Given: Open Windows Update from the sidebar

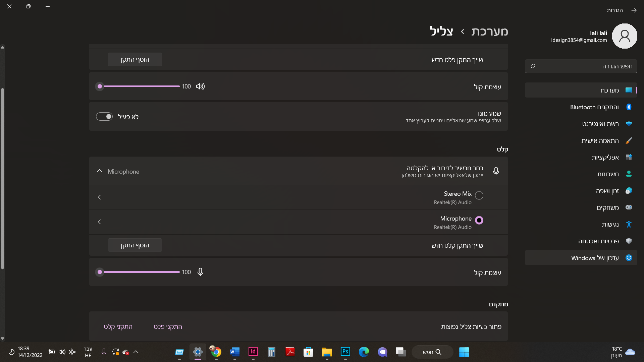Looking at the screenshot, I should [595, 258].
